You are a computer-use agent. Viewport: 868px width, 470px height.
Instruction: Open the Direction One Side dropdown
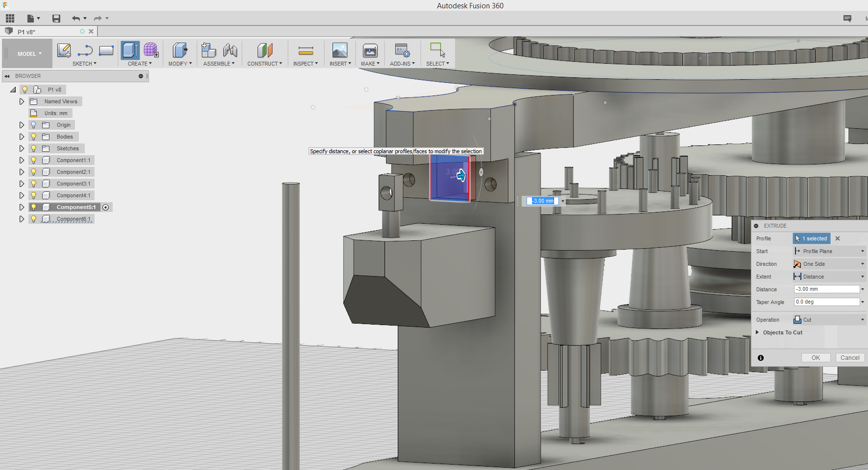(x=829, y=264)
